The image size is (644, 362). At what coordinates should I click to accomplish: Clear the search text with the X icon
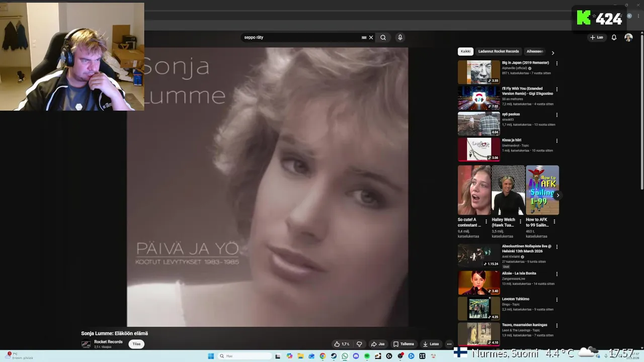click(371, 37)
